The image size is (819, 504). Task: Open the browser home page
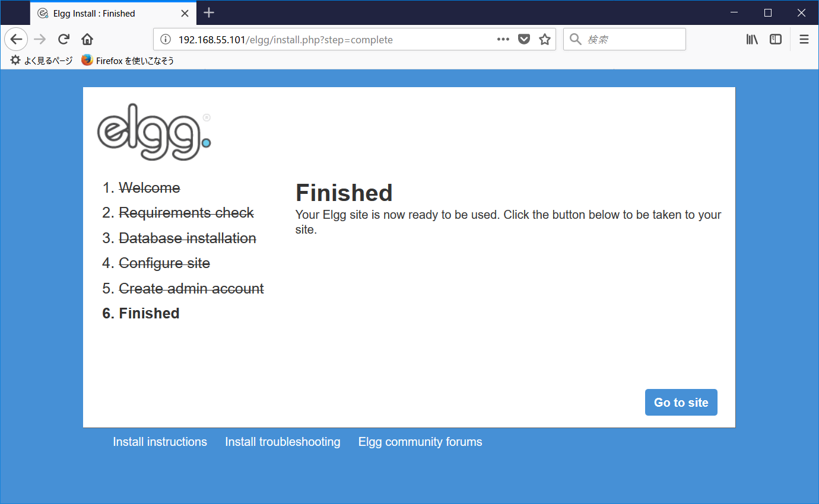click(86, 39)
